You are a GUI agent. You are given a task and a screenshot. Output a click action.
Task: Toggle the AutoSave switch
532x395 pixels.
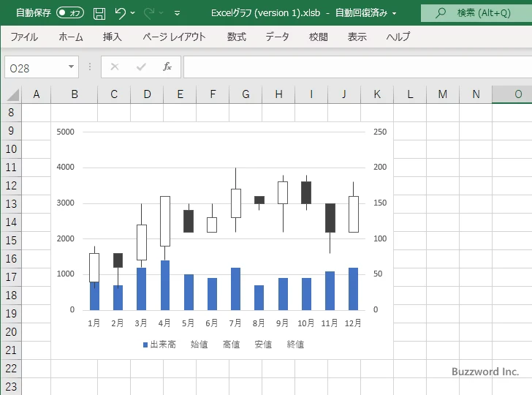[x=70, y=13]
